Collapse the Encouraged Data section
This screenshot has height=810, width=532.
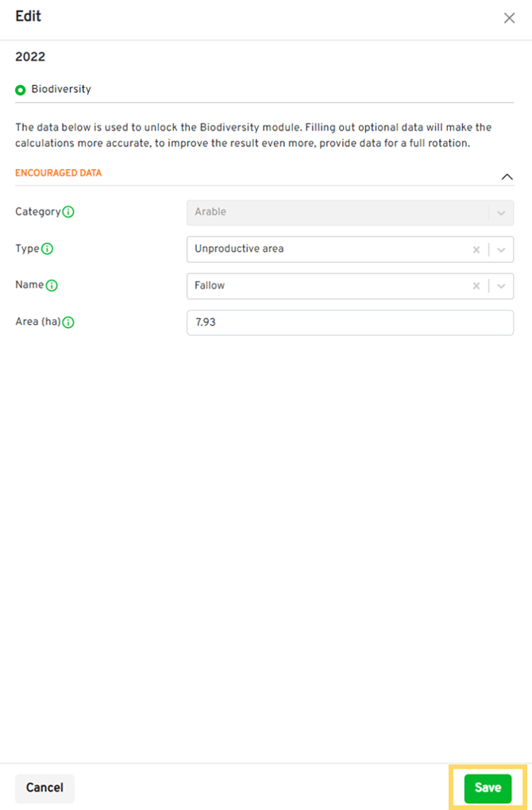click(507, 176)
